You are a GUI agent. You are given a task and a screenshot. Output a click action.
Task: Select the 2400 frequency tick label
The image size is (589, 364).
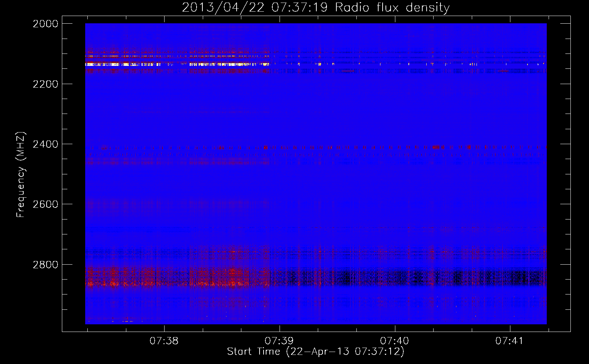tap(46, 144)
